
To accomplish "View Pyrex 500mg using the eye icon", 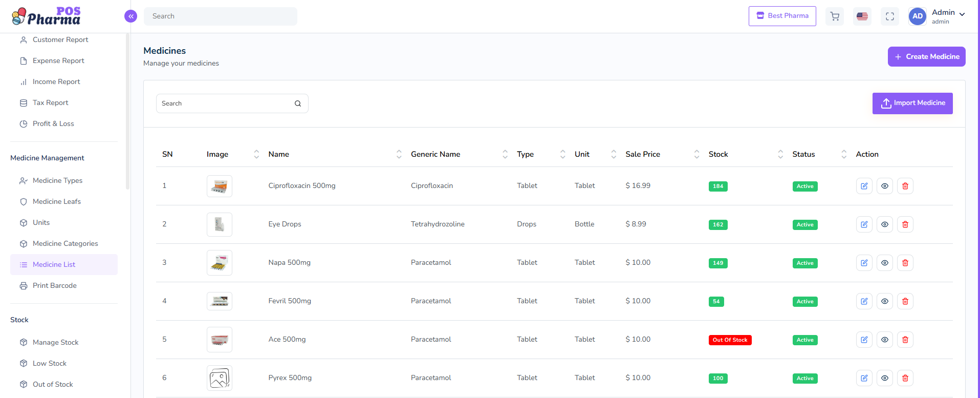I will point(884,378).
